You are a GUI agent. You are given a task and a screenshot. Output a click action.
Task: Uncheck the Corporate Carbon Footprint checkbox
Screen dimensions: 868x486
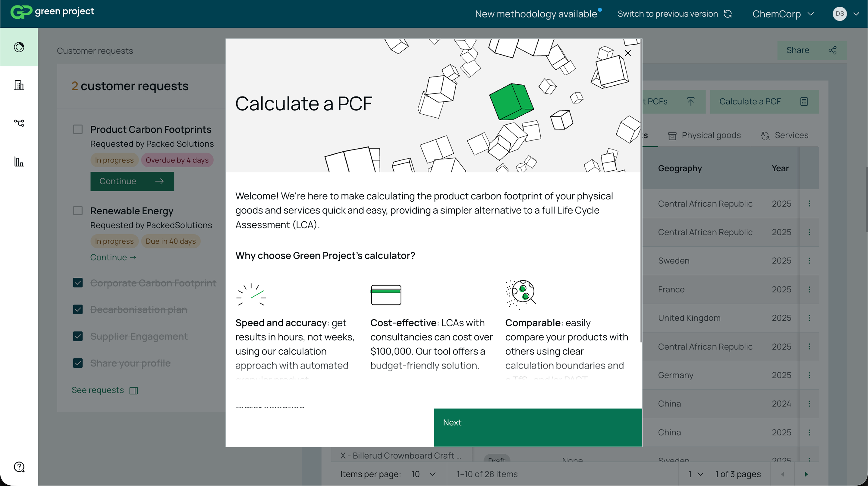78,282
